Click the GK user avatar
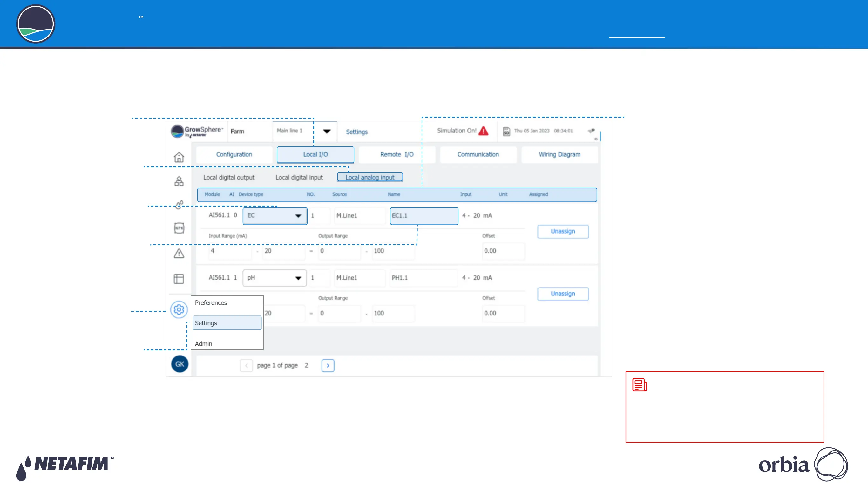Screen dimensions: 868x488 [x=180, y=364]
